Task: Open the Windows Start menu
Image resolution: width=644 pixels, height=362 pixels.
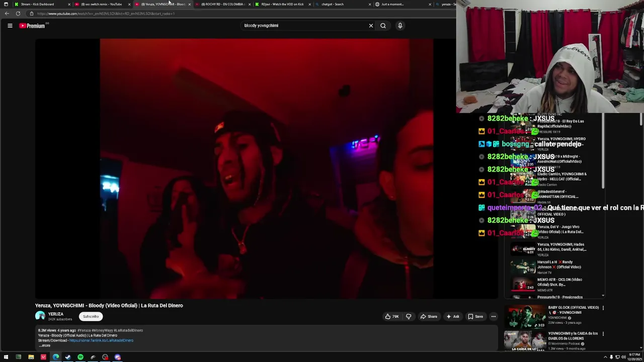Action: (x=6, y=357)
